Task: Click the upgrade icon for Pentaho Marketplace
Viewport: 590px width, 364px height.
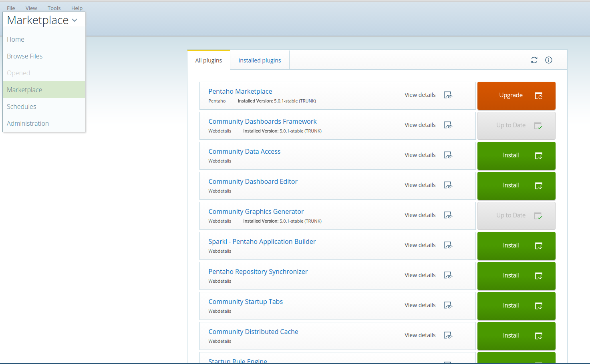Action: tap(539, 96)
